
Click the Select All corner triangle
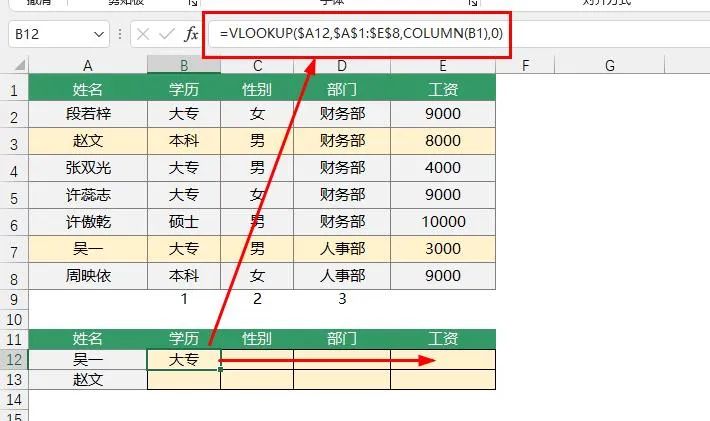click(x=19, y=66)
